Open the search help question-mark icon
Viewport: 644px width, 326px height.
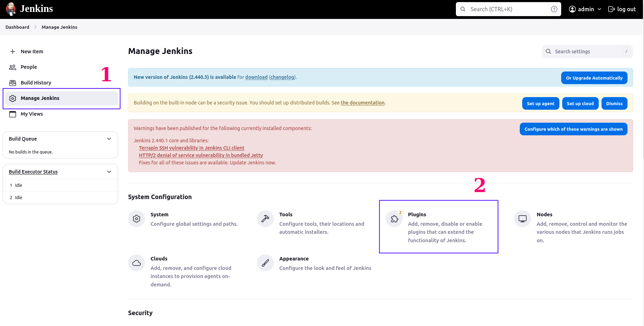tap(554, 9)
